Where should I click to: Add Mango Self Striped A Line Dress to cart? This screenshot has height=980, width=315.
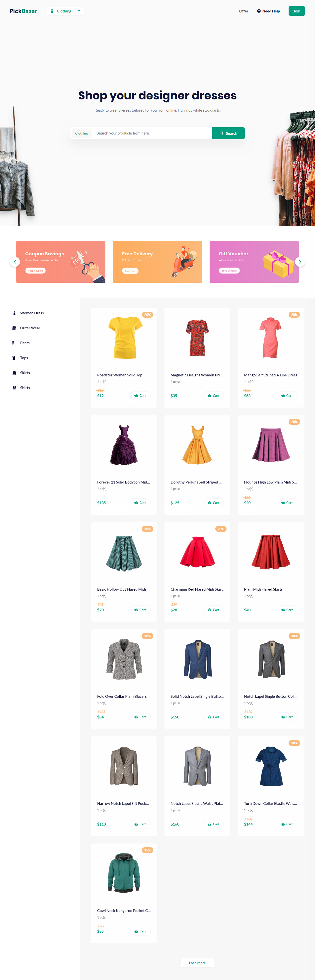pos(287,396)
